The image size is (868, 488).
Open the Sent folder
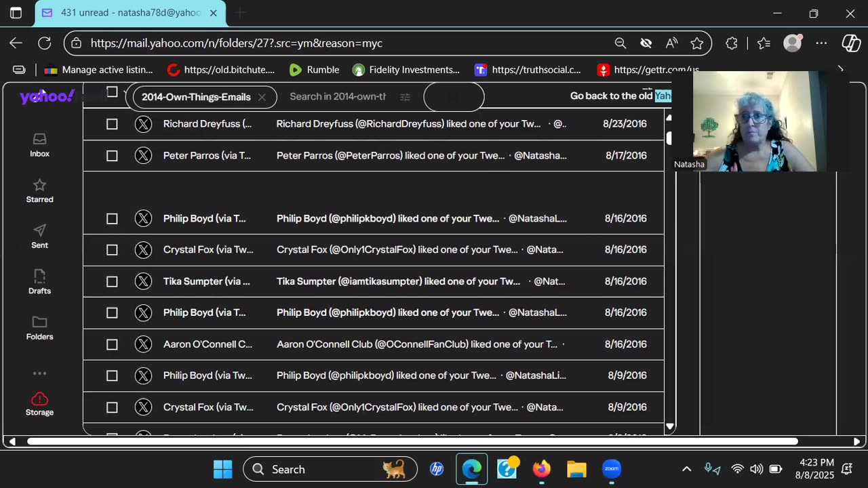(x=40, y=237)
